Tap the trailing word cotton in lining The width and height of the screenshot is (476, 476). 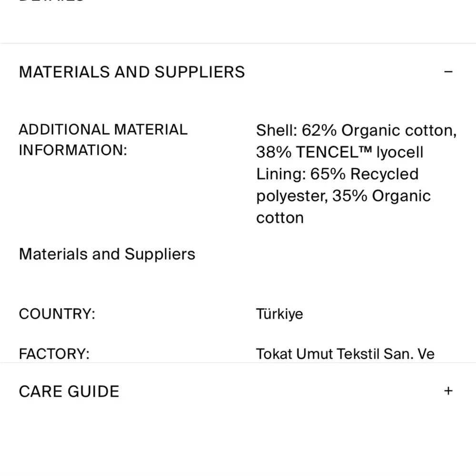(x=280, y=218)
